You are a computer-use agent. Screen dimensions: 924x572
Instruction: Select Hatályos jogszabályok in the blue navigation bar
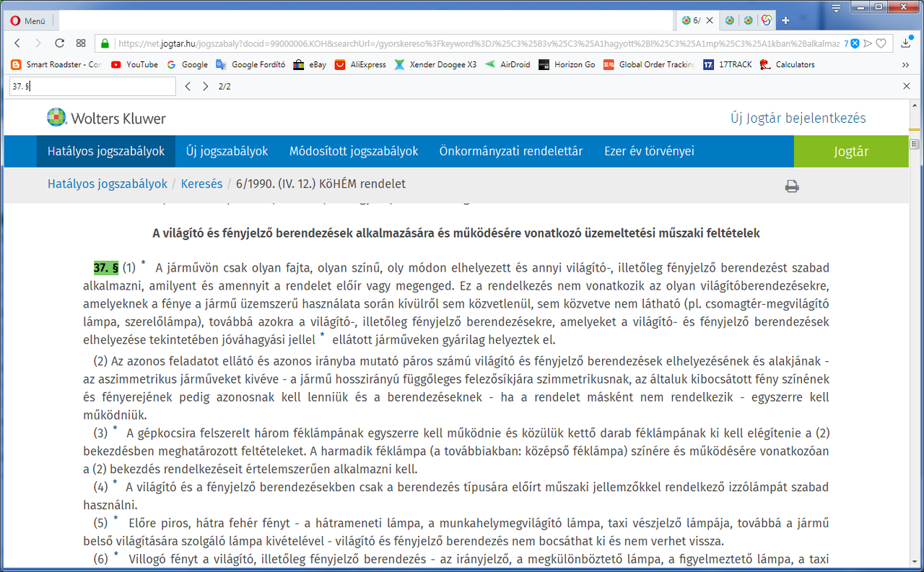[x=106, y=152]
